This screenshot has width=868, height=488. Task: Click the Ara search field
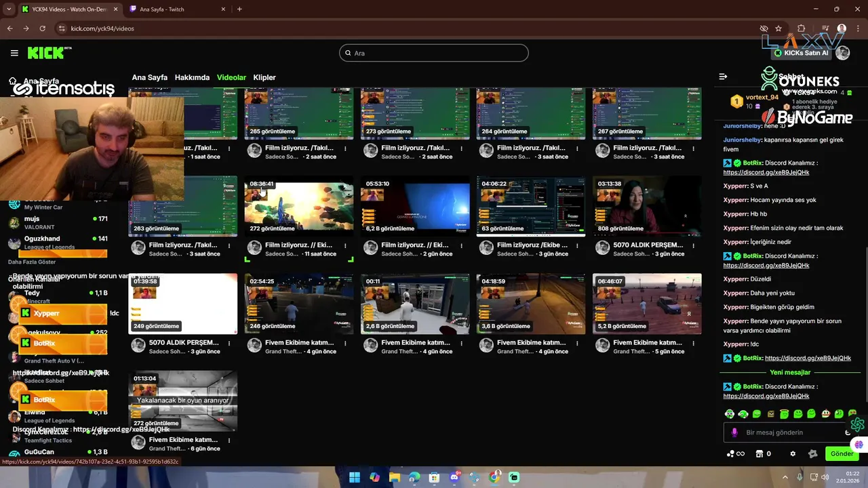tap(433, 53)
